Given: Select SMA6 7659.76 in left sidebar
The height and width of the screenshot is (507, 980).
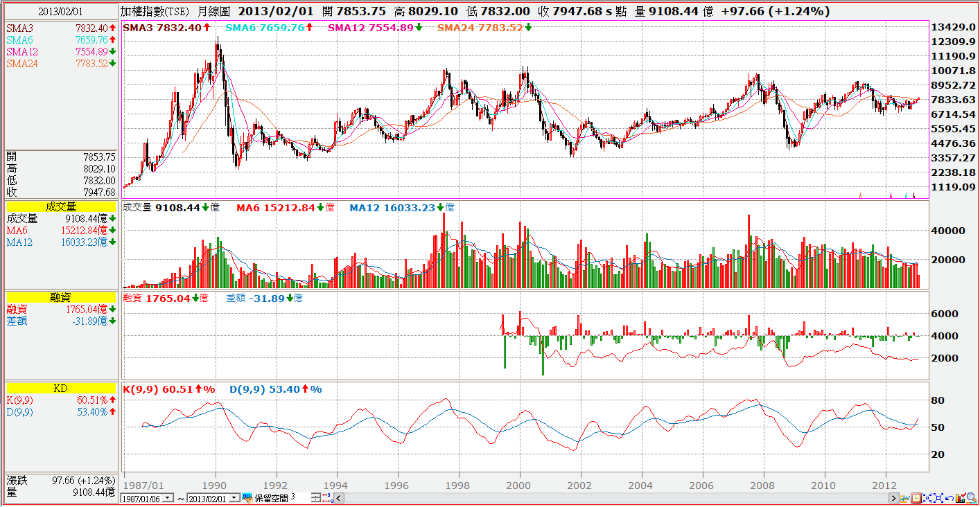Looking at the screenshot, I should point(61,39).
